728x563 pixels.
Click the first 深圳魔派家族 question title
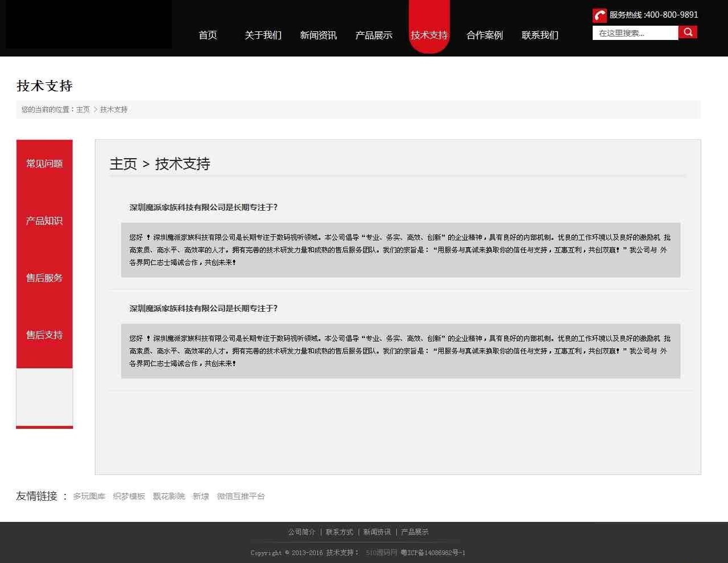[x=203, y=207]
